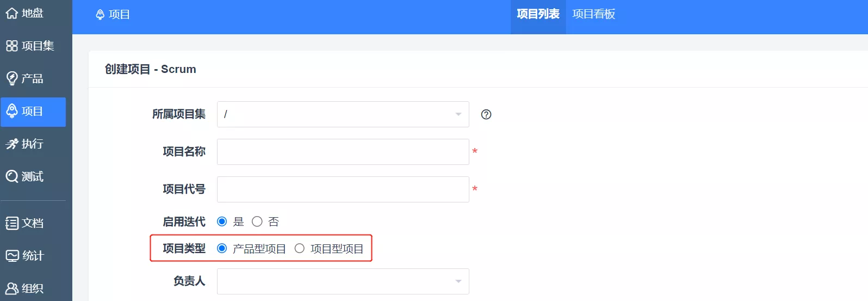
Task: Click the 项目名称 text field
Action: 343,152
